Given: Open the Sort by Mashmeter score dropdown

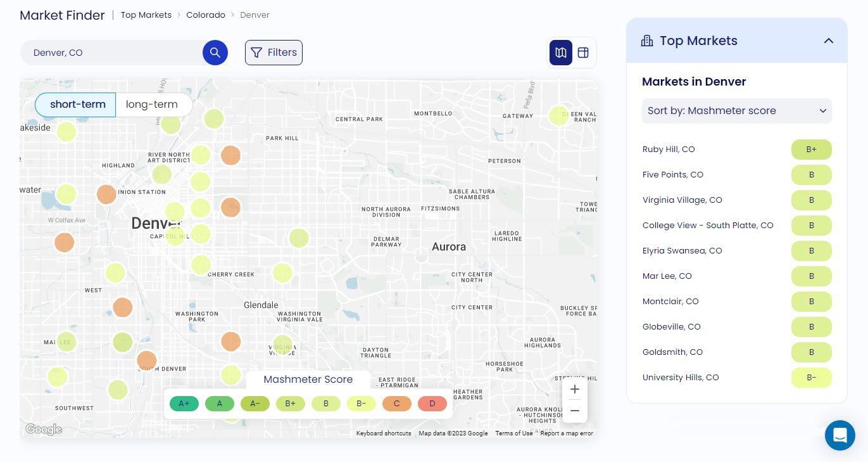Looking at the screenshot, I should (x=737, y=111).
